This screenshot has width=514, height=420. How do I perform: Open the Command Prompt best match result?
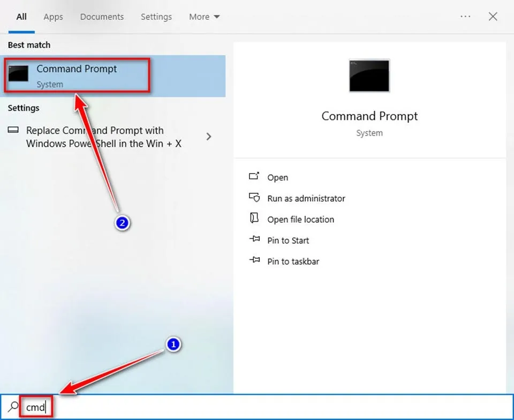click(77, 69)
